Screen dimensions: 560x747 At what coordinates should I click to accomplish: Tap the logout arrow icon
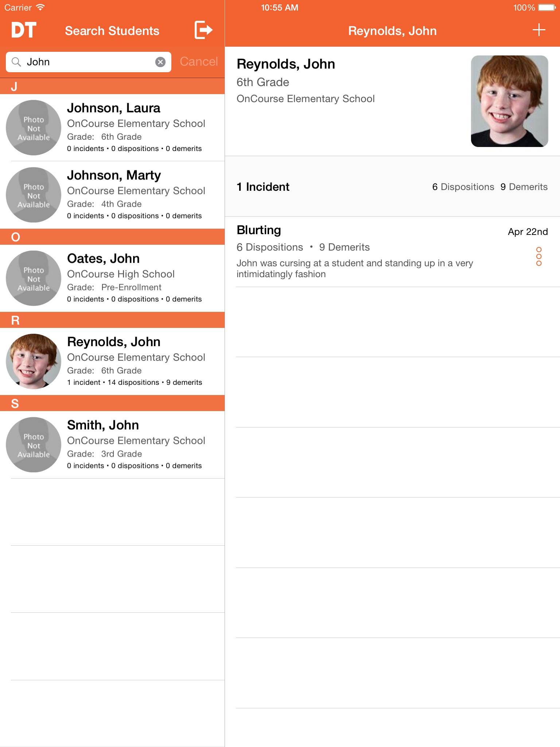(x=203, y=30)
